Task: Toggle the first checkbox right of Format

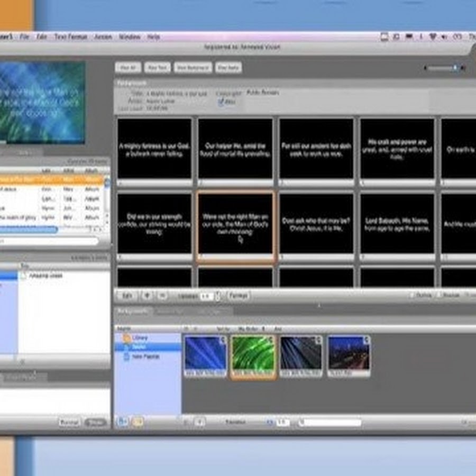Action: tap(411, 296)
